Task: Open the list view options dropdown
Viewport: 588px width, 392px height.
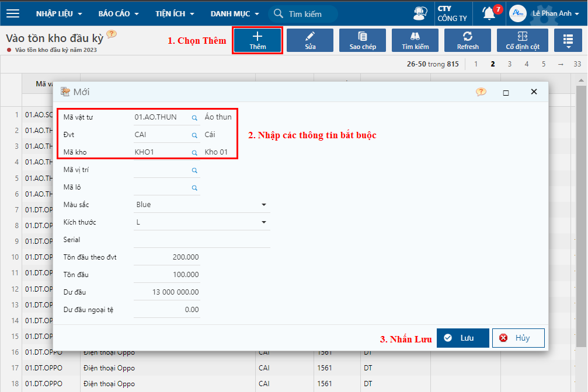Action: pyautogui.click(x=567, y=40)
